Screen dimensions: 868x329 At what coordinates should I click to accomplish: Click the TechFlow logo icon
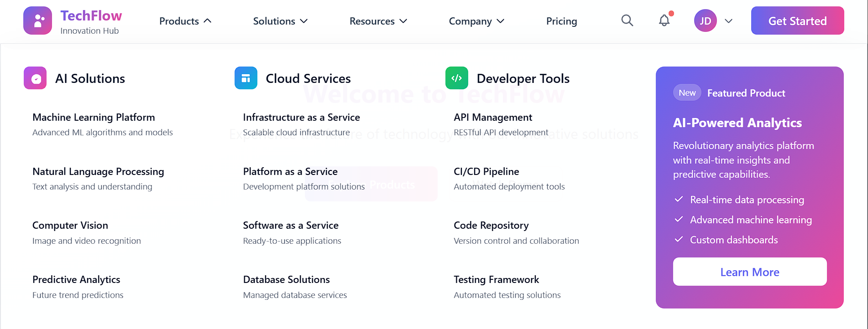point(37,21)
